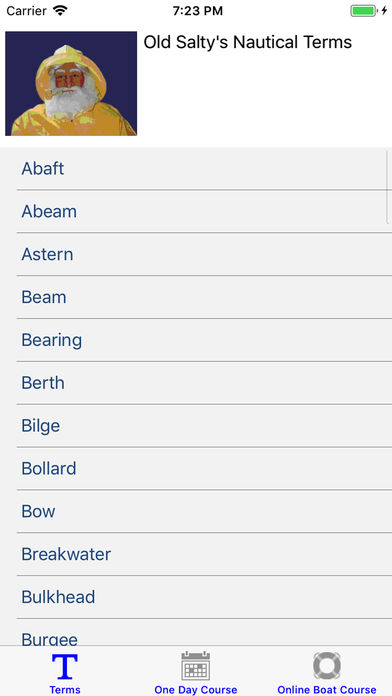
Task: Tap Old Salty's fisherman portrait image
Action: (x=71, y=83)
